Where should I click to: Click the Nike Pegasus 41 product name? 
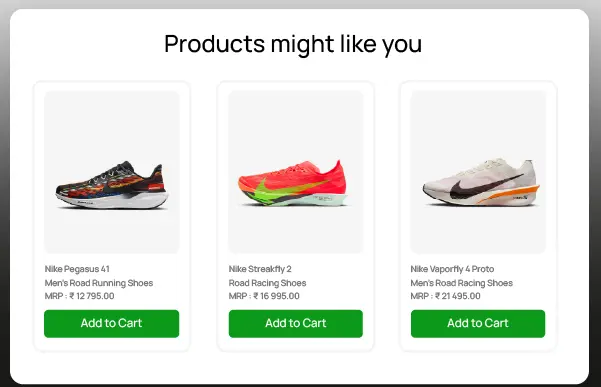tap(77, 269)
